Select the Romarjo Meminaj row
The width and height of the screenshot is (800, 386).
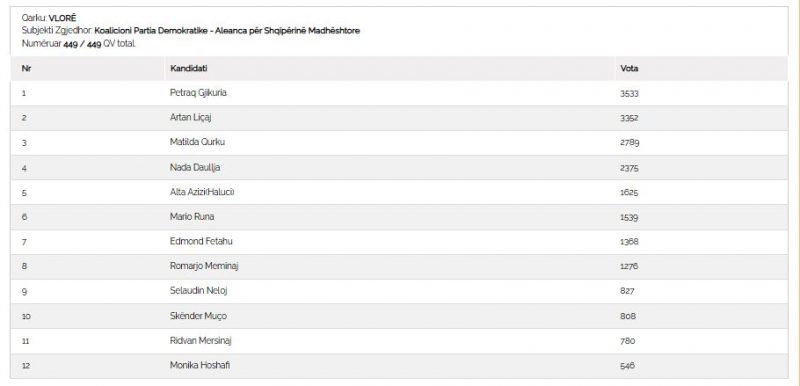point(399,266)
